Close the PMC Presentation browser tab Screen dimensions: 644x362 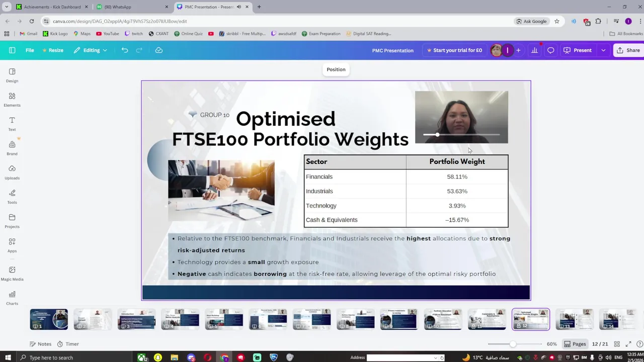[247, 7]
